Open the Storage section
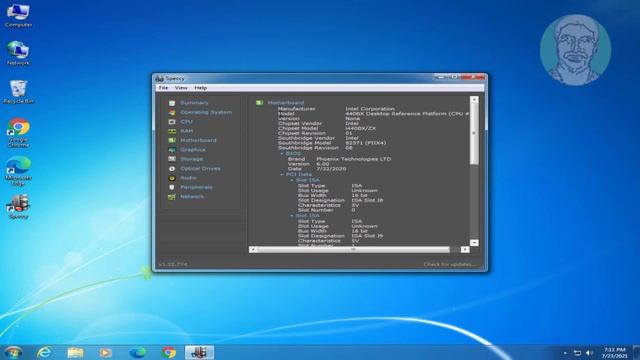 point(191,159)
